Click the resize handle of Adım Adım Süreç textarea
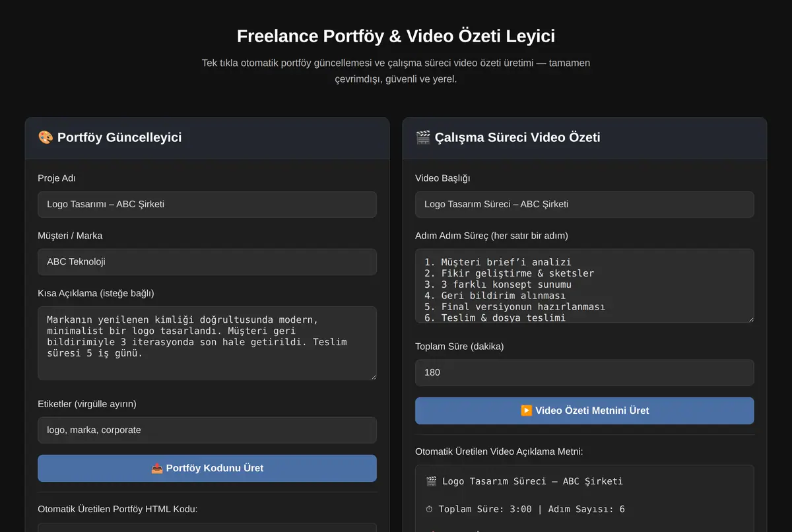The image size is (792, 532). click(x=750, y=319)
